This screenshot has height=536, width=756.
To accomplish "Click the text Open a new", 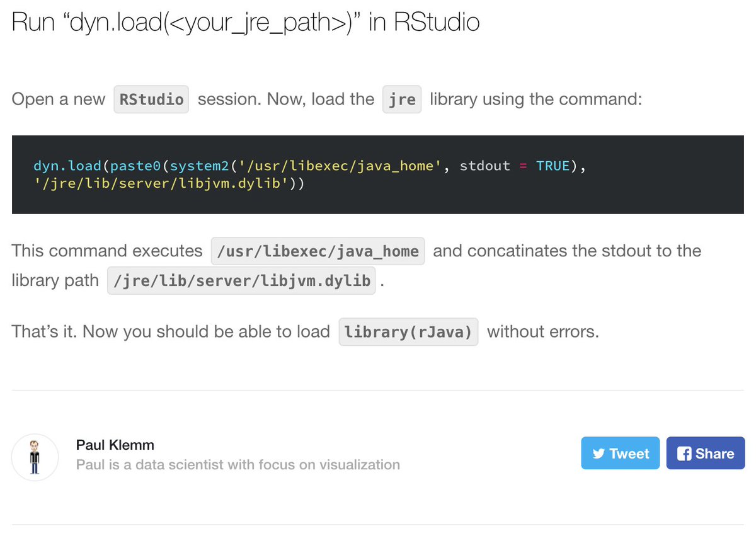I will [x=59, y=100].
